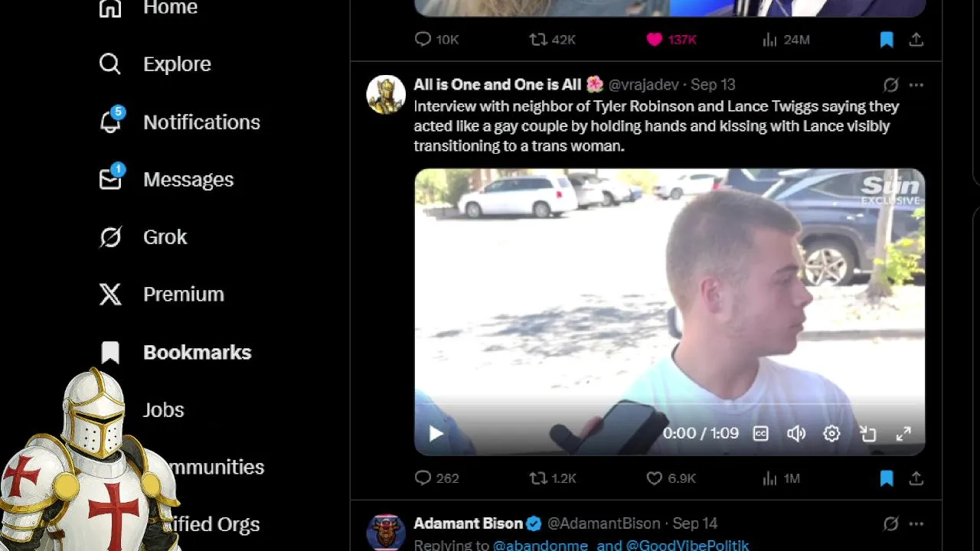The width and height of the screenshot is (980, 551).
Task: Open video settings gear
Action: tap(831, 434)
